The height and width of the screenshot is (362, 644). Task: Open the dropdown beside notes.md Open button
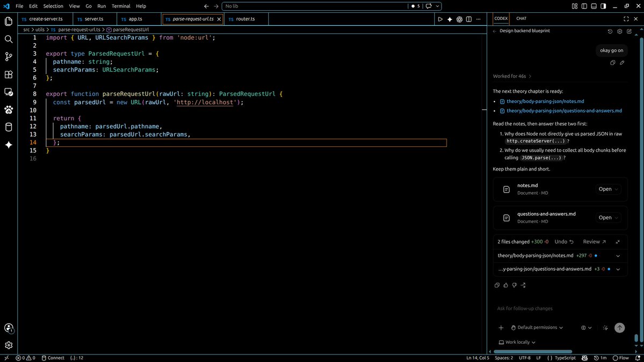(x=617, y=189)
